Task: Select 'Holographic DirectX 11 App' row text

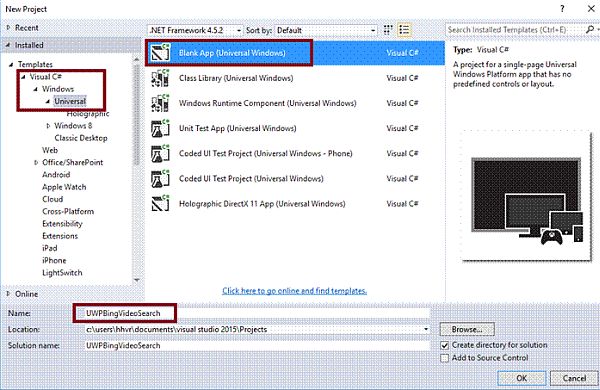Action: (x=227, y=204)
